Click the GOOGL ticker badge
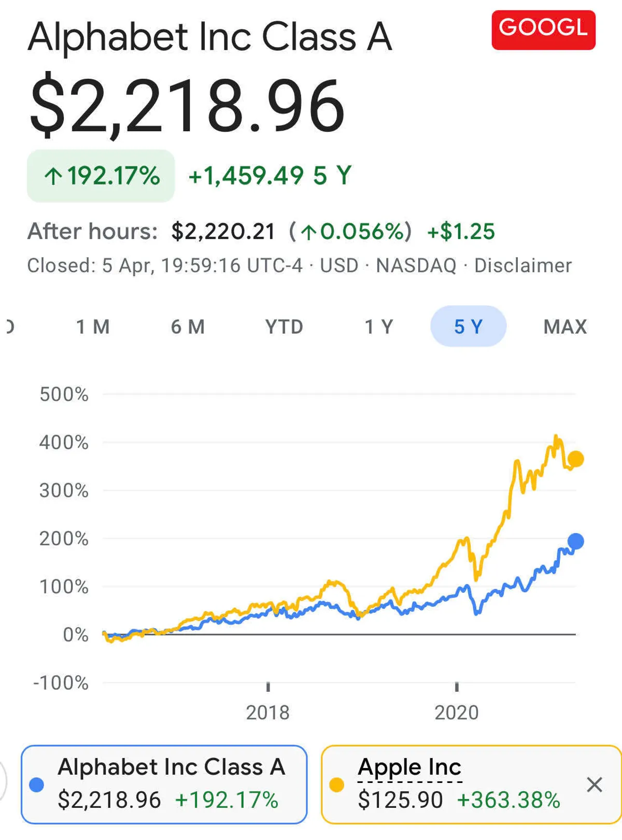 [543, 30]
